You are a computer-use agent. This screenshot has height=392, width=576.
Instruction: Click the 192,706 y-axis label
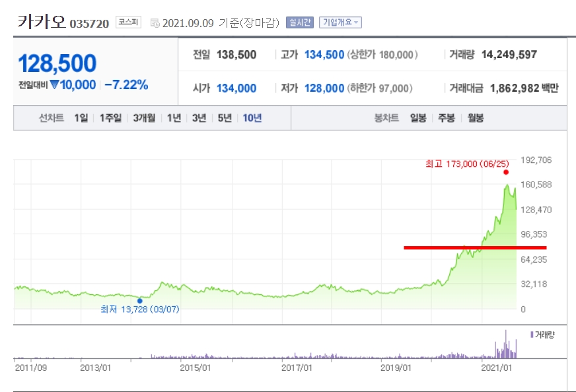(x=536, y=160)
